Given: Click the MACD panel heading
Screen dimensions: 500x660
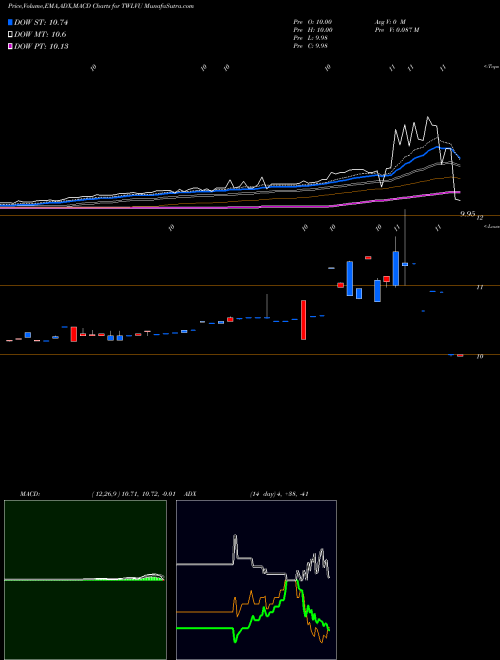Looking at the screenshot, I should pos(30,494).
